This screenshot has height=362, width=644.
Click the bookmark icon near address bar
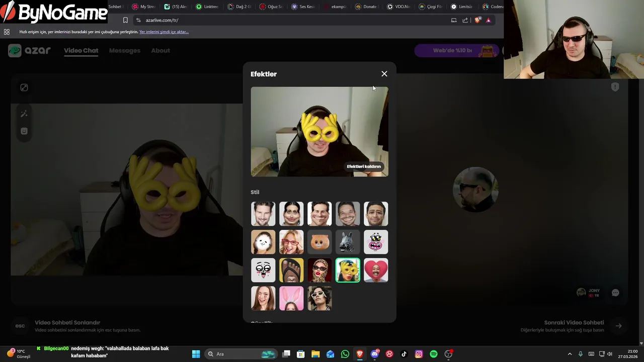pos(125,20)
